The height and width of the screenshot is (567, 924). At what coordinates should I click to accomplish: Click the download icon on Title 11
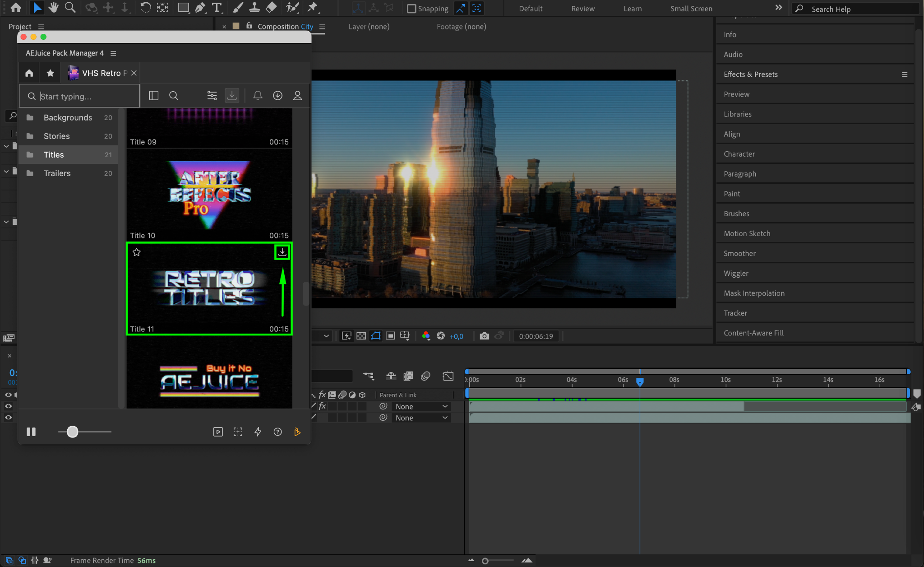(282, 252)
